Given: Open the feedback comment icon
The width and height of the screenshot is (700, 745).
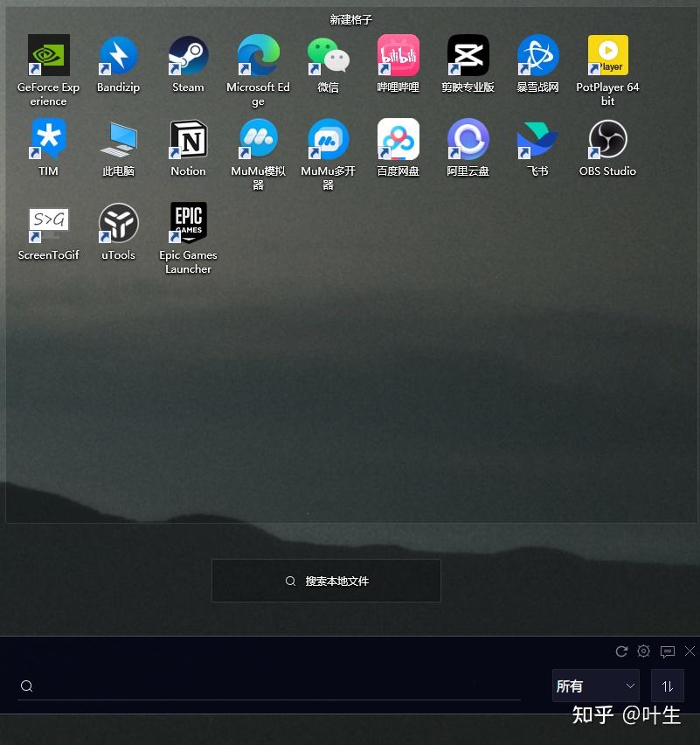Looking at the screenshot, I should pyautogui.click(x=668, y=651).
